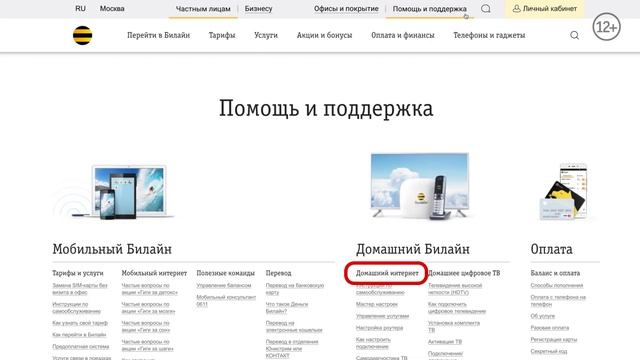Open Перевод на банковскую карту link
This screenshot has width=640, height=360.
point(295,289)
